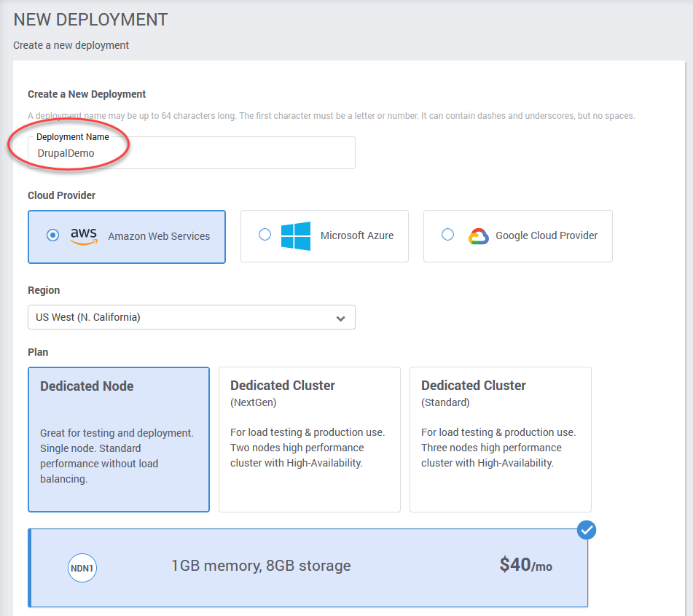The height and width of the screenshot is (616, 693).
Task: Click the Google Cloud logo icon
Action: [x=479, y=236]
